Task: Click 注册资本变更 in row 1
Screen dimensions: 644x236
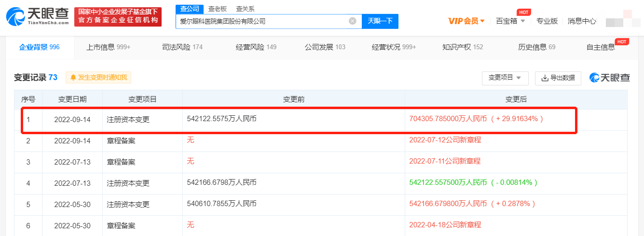Action: pos(128,119)
